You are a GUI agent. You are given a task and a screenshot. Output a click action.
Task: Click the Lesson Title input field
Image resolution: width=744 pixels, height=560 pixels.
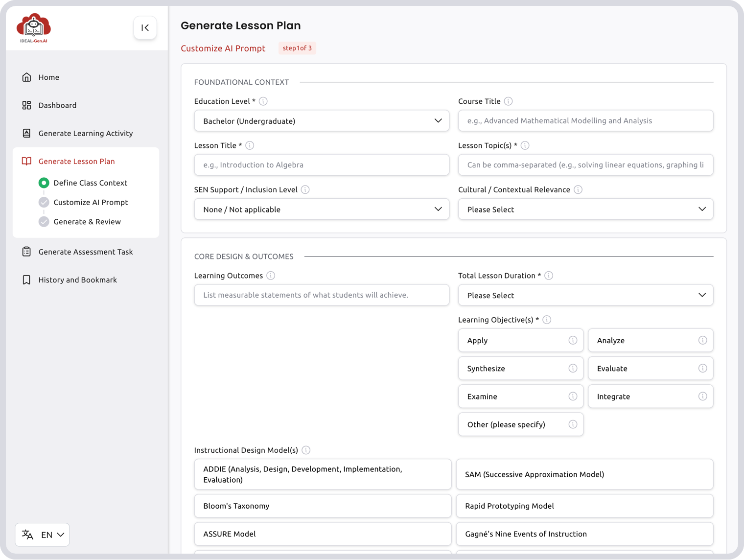(322, 165)
